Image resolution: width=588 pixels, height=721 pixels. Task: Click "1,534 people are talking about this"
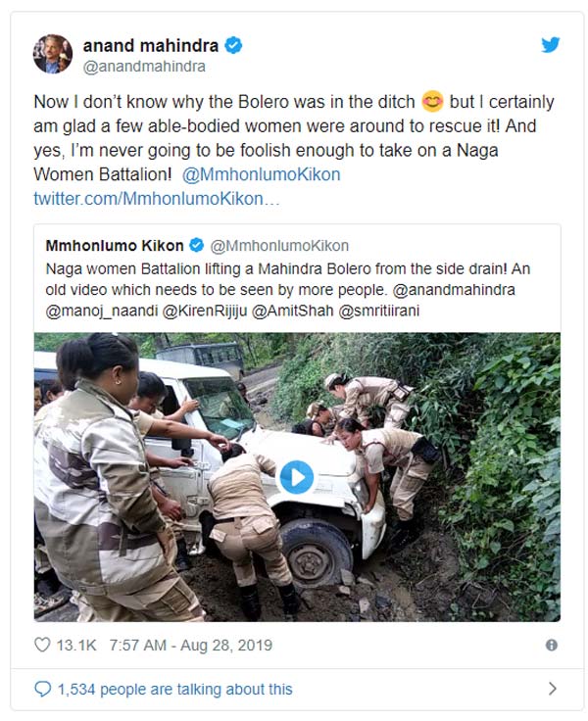pyautogui.click(x=175, y=689)
